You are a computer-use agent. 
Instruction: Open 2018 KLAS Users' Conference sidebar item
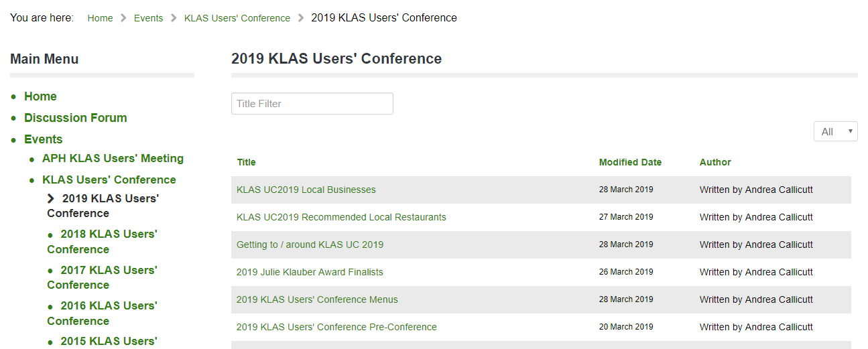(x=108, y=234)
